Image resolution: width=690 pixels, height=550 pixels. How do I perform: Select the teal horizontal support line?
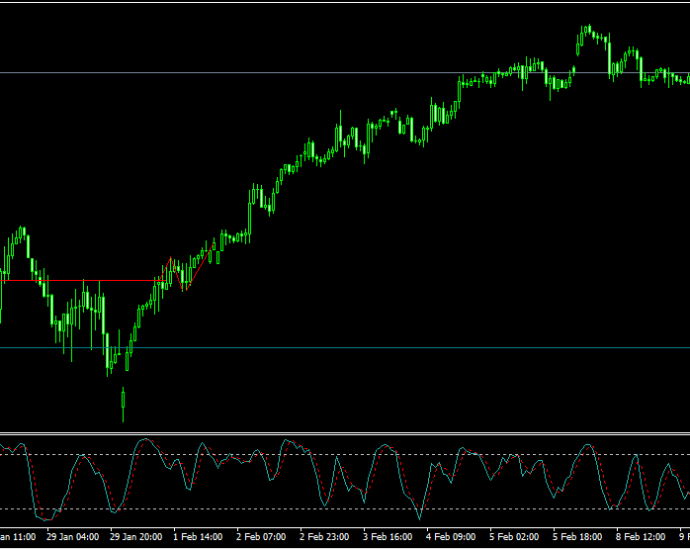(345, 348)
